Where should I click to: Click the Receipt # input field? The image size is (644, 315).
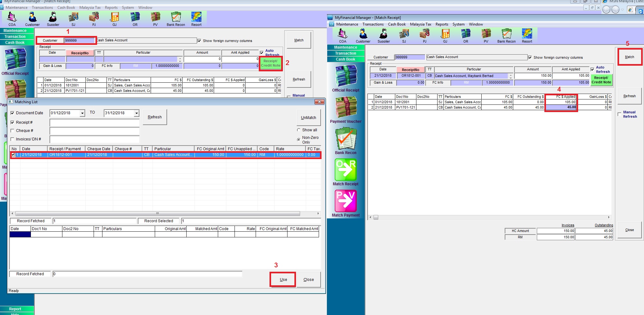coord(95,122)
